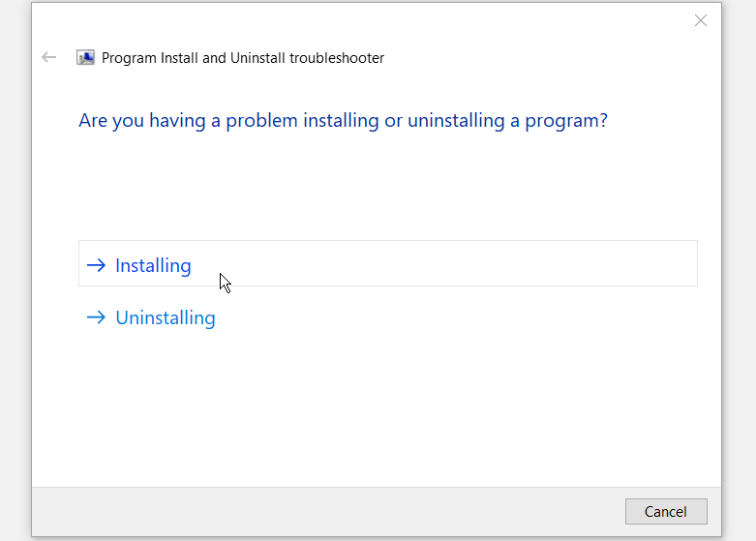The image size is (756, 541).
Task: Click the 'Program Install and Uninstall troubleshooter' title
Action: (242, 58)
